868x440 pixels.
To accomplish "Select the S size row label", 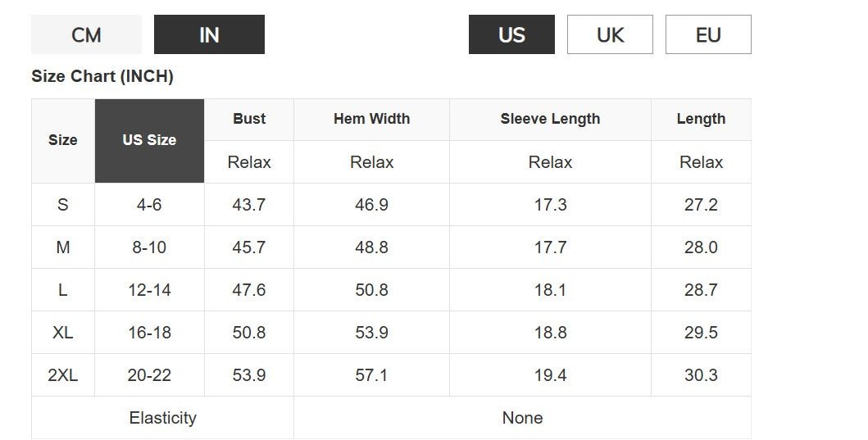I will click(63, 204).
